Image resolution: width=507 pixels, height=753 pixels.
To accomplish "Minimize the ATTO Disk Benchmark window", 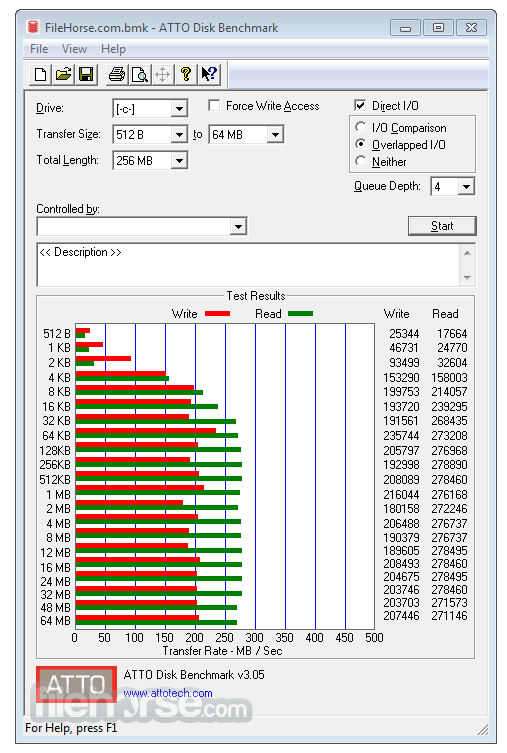I will [x=405, y=28].
